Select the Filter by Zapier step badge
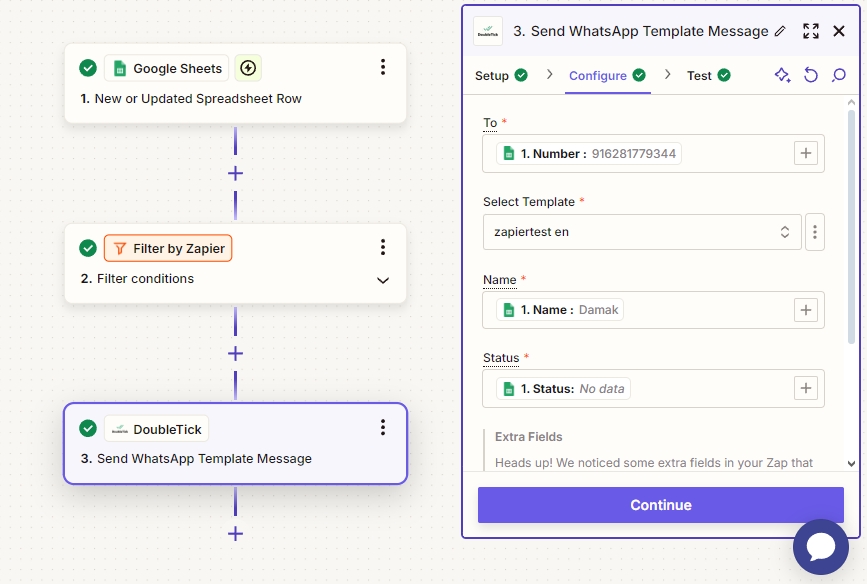 168,248
